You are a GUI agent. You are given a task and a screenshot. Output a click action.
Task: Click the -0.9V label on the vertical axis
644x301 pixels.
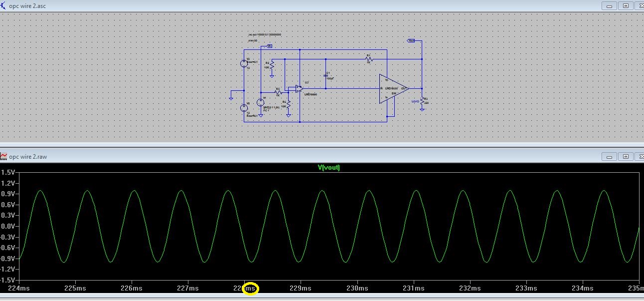pos(7,259)
